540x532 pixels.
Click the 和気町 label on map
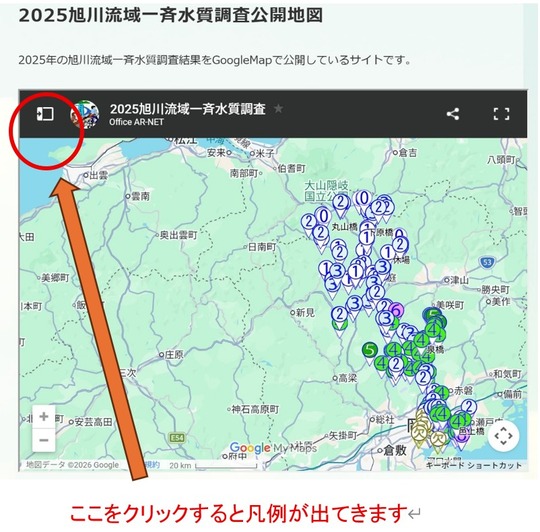[x=504, y=374]
